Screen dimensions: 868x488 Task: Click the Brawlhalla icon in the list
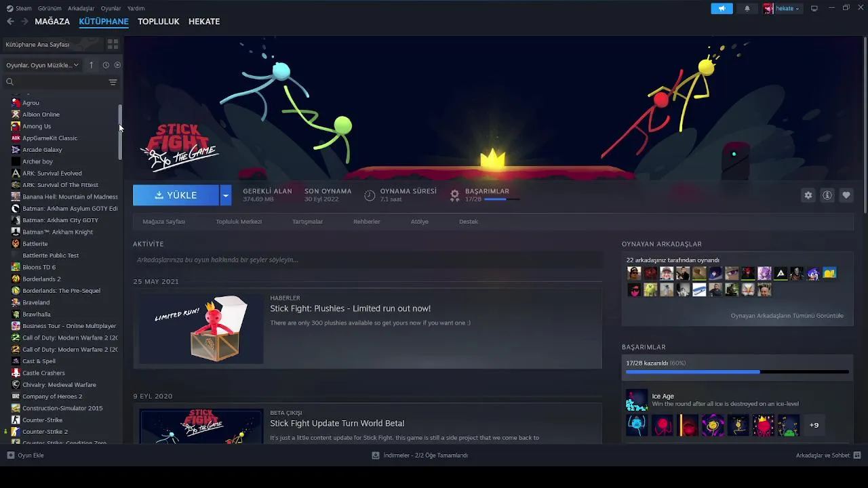pyautogui.click(x=16, y=314)
